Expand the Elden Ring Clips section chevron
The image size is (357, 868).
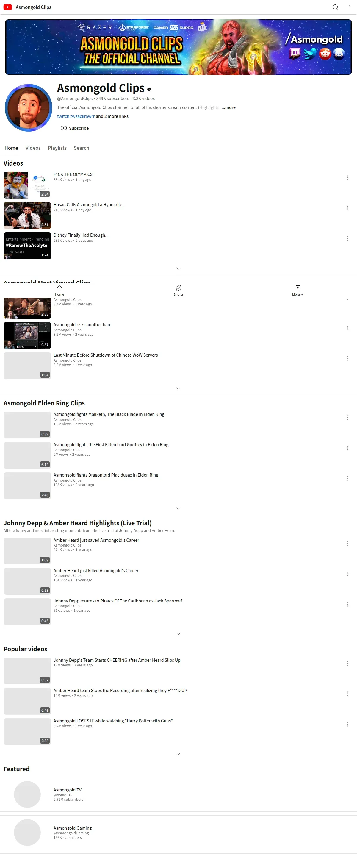(178, 508)
